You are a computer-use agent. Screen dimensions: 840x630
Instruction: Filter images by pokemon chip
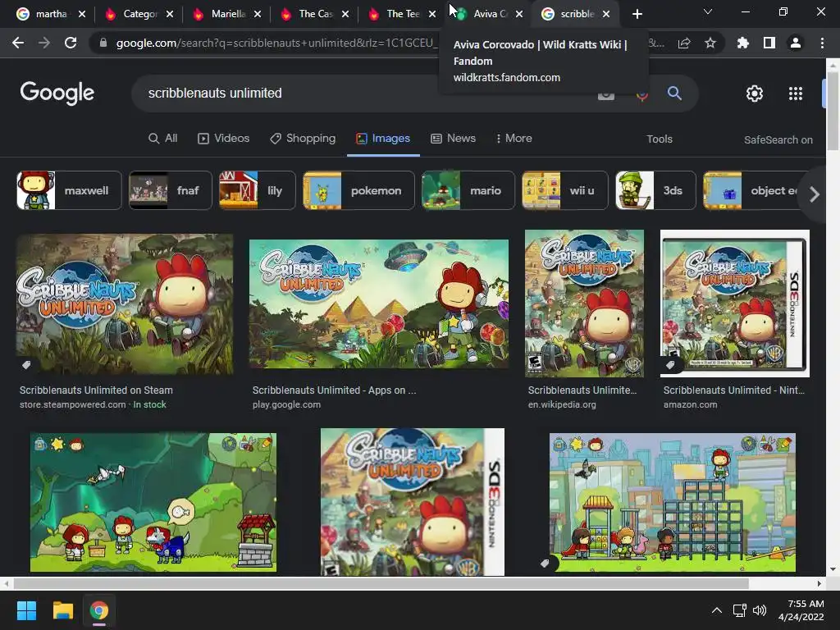point(359,190)
